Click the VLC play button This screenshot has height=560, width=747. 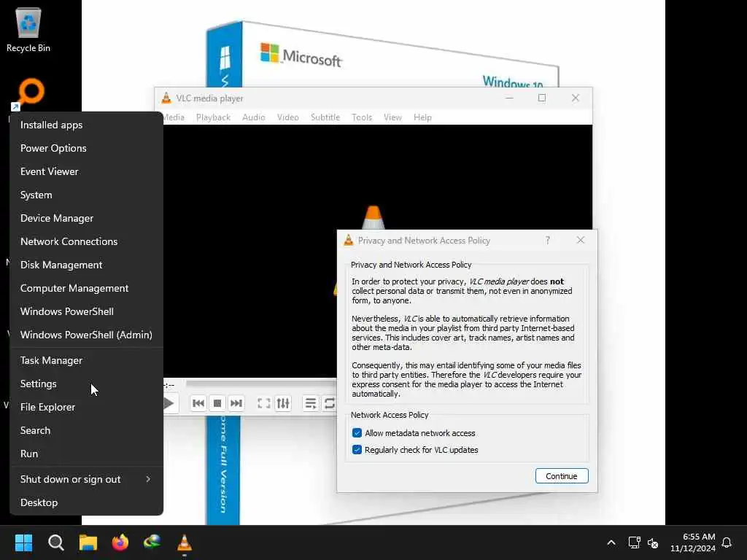click(169, 403)
